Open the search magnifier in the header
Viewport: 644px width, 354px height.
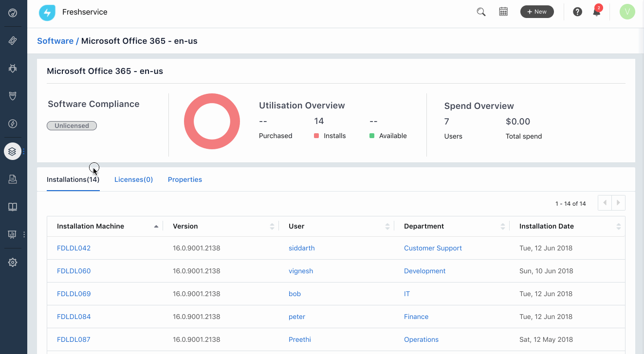[481, 11]
